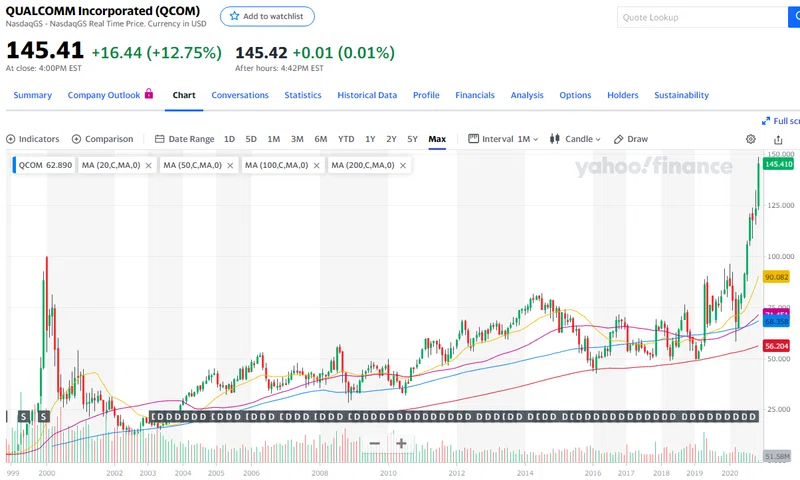The height and width of the screenshot is (480, 800).
Task: Set chart range to 1Y
Action: click(370, 139)
